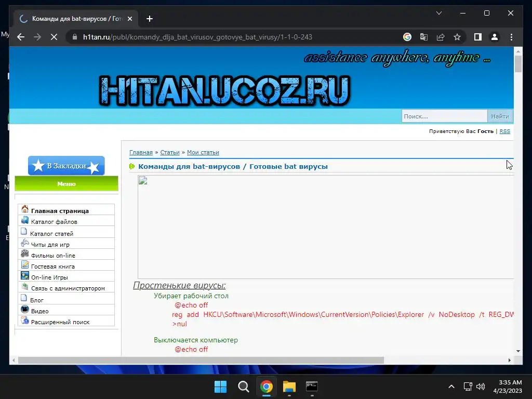Image resolution: width=532 pixels, height=399 pixels.
Task: Click the icon beside Расширенный поиск
Action: pyautogui.click(x=25, y=320)
